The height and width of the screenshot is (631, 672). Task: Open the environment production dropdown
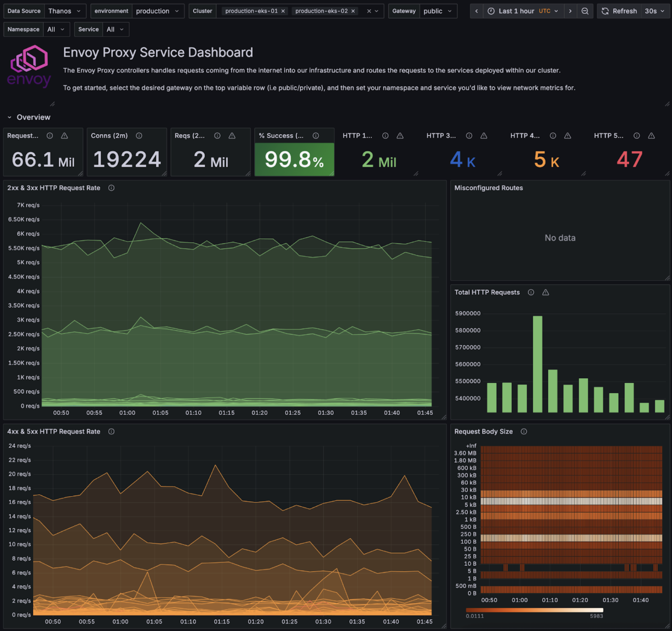tap(157, 11)
